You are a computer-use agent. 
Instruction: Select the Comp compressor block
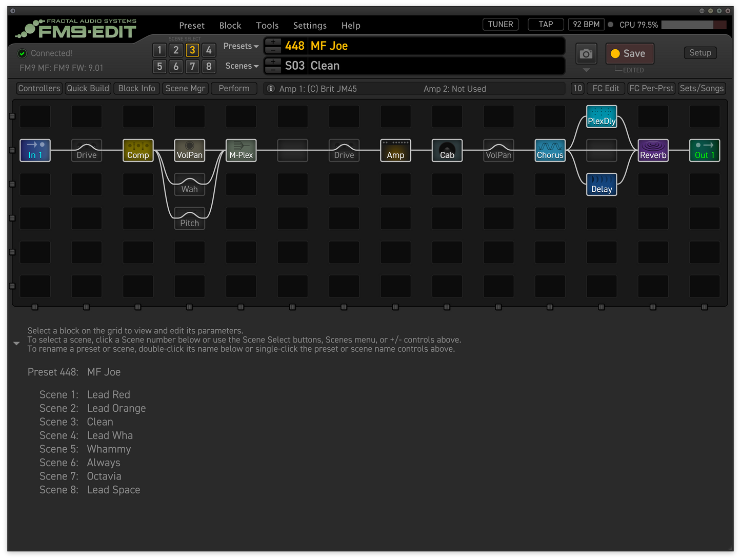coord(138,150)
